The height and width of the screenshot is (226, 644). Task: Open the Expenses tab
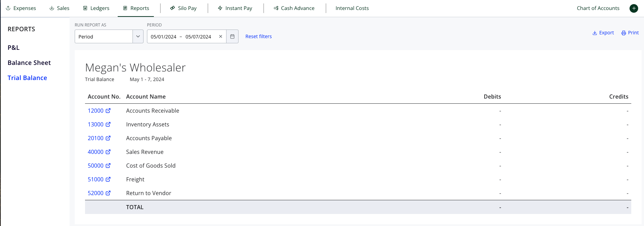(x=21, y=8)
